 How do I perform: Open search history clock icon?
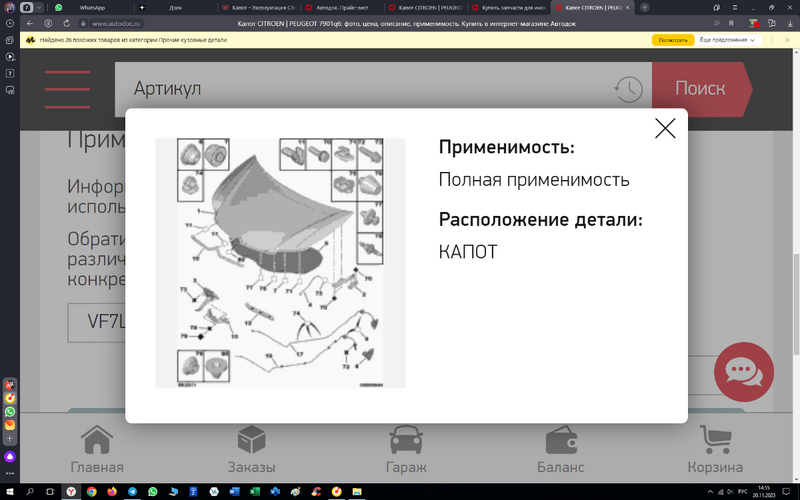pyautogui.click(x=629, y=89)
